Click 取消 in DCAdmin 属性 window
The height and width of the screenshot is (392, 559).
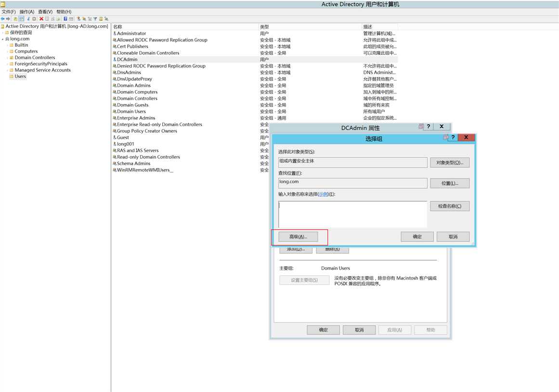pos(359,330)
